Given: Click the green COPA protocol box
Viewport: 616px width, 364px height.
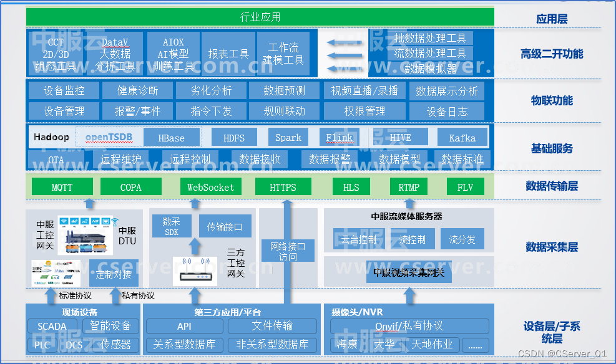Looking at the screenshot, I should pyautogui.click(x=131, y=187).
